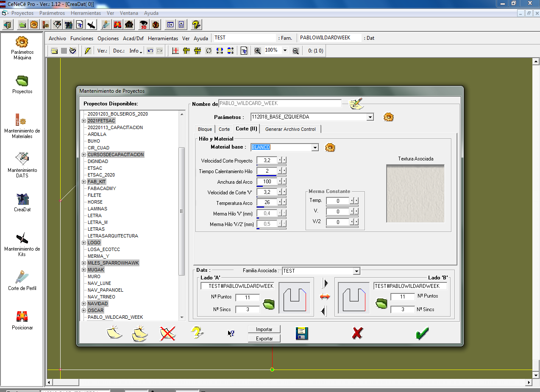Click the right arrow button above swap arrows
This screenshot has height=392, width=540.
pos(325,283)
